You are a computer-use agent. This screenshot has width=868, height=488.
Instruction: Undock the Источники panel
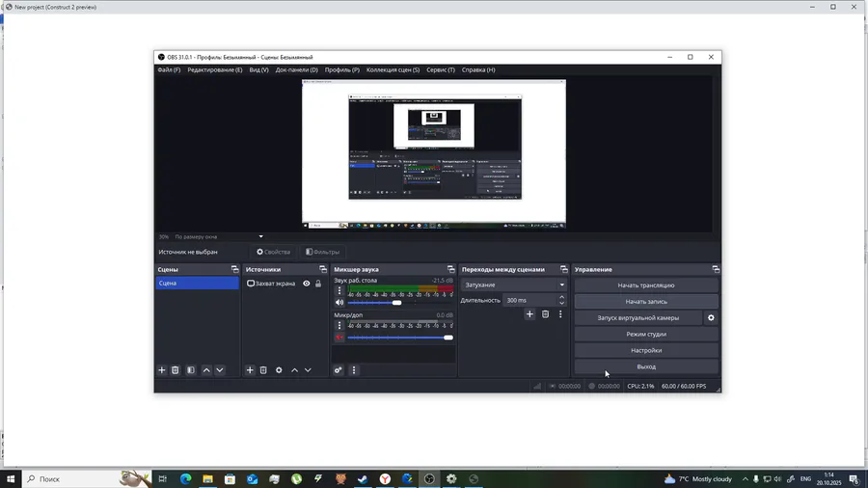tap(323, 269)
